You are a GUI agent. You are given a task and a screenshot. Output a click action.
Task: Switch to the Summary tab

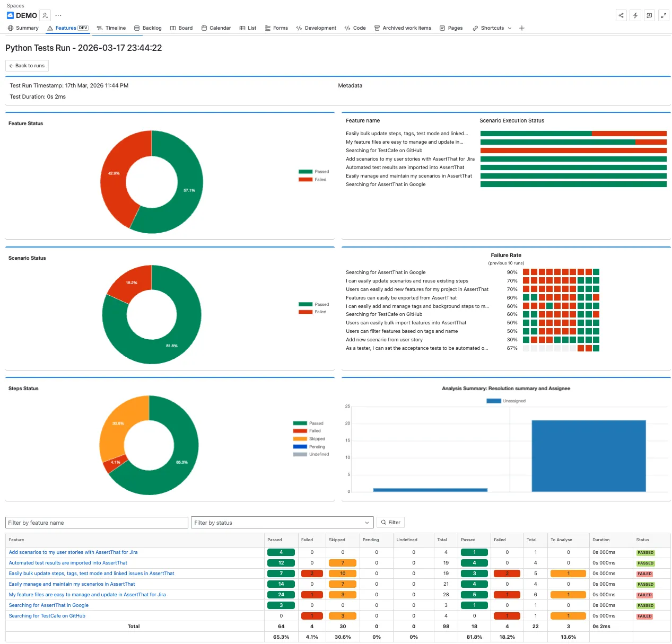(x=23, y=28)
